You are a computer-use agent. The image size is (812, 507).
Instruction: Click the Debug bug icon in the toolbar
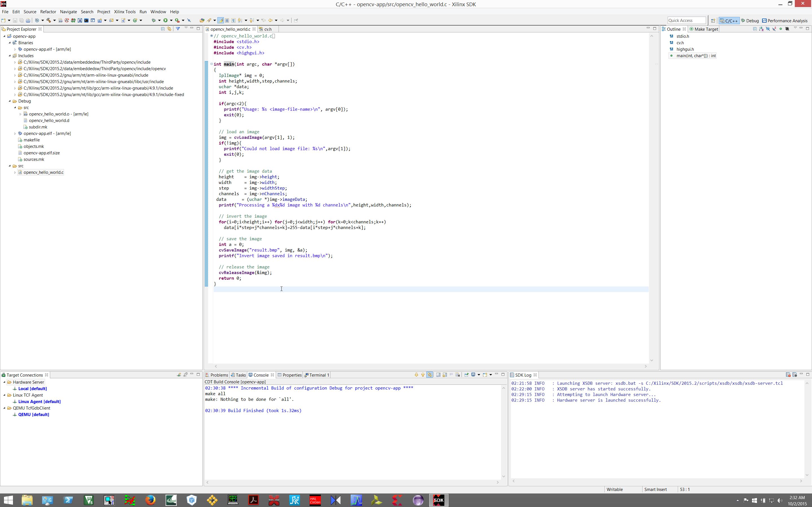(154, 21)
